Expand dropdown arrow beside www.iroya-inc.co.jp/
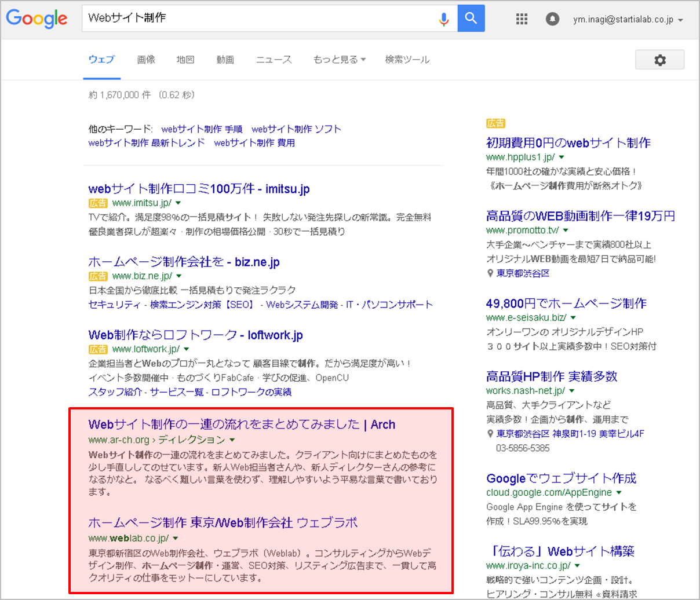Screen dimensions: 700x600 (x=577, y=566)
